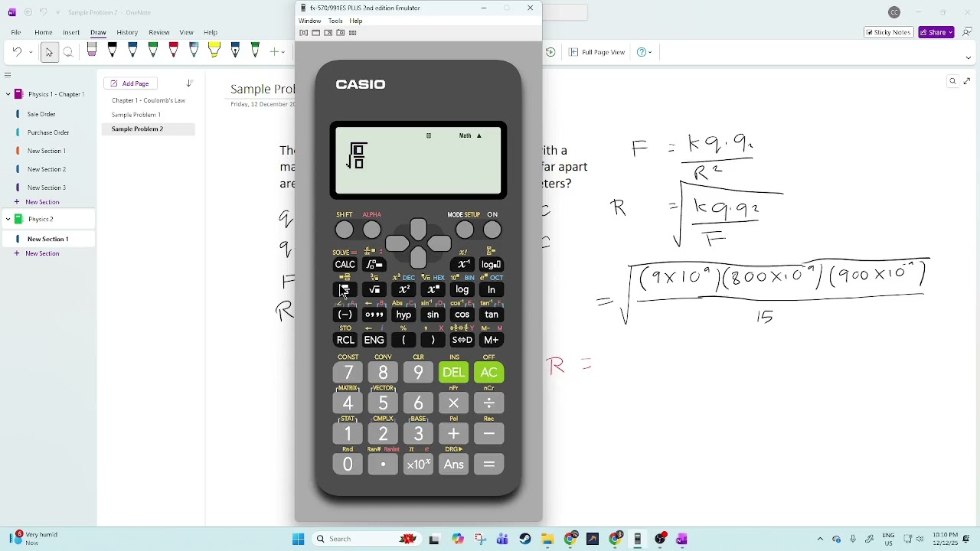Open the File menu in OneNote
This screenshot has width=980, height=551.
coord(16,32)
